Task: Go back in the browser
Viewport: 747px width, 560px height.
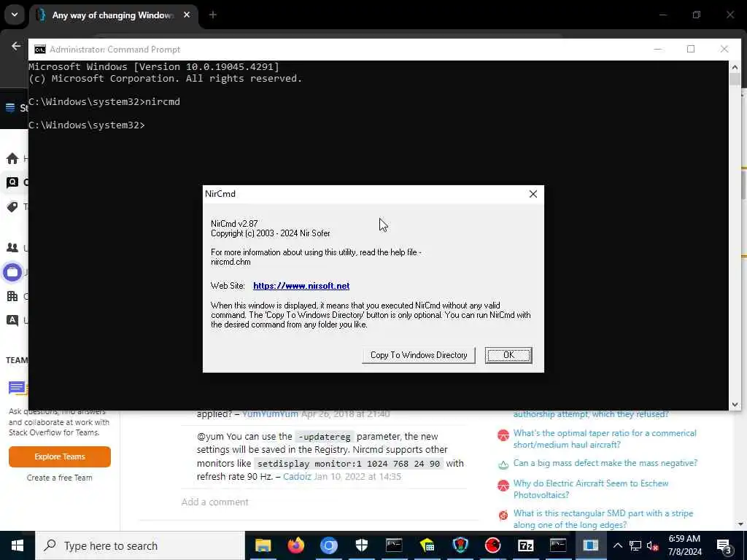Action: click(16, 46)
